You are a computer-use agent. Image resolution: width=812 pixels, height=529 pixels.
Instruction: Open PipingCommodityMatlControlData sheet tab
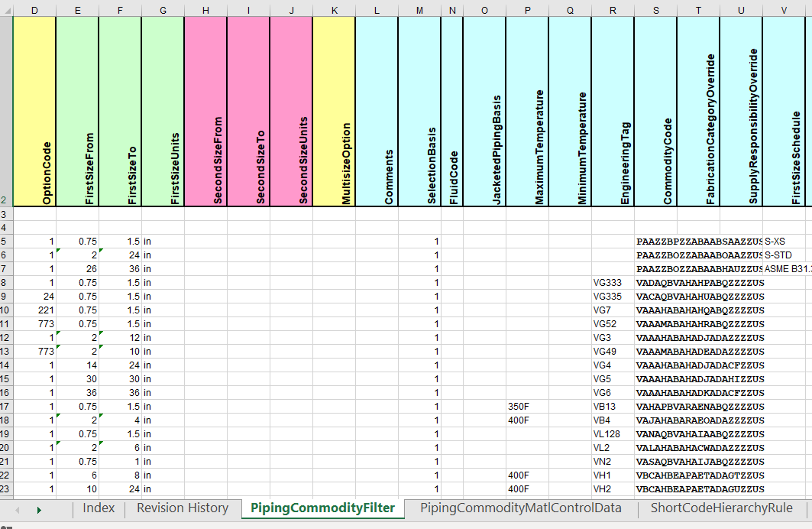point(520,508)
